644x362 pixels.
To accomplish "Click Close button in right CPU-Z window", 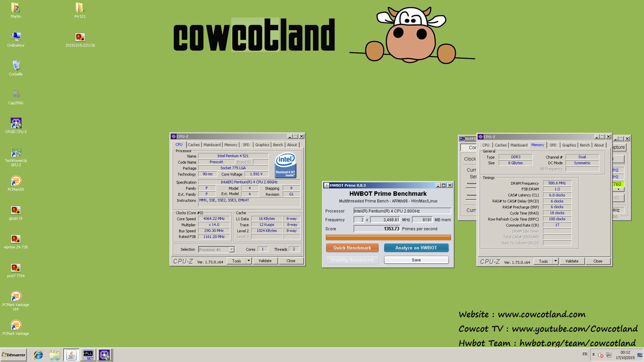I will pyautogui.click(x=598, y=261).
